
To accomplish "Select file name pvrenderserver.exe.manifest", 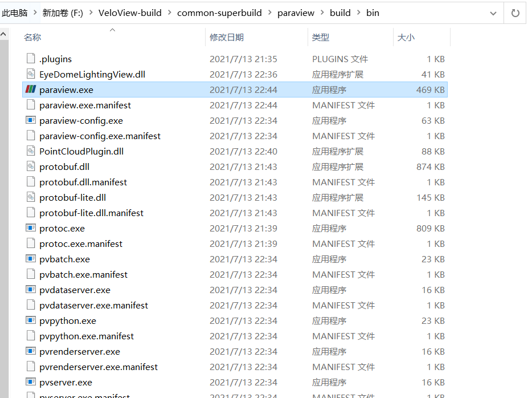I will tap(99, 367).
